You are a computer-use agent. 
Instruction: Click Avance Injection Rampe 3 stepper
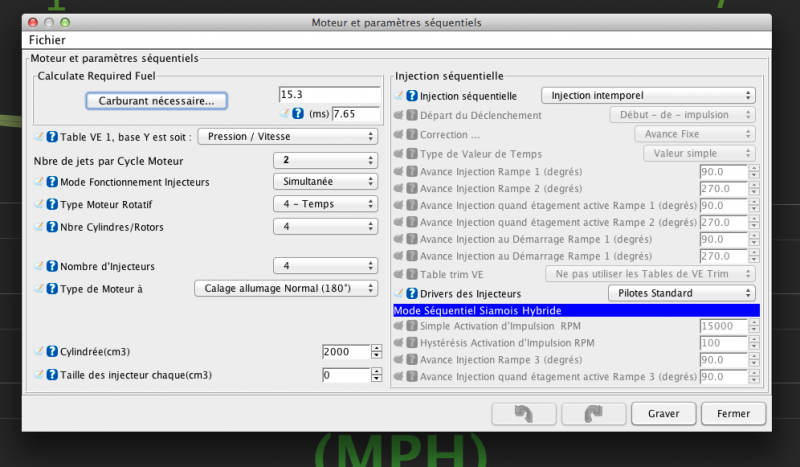click(754, 360)
